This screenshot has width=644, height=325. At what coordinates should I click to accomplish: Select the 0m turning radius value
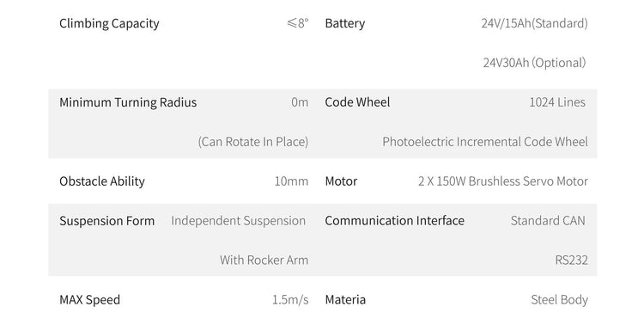point(300,102)
